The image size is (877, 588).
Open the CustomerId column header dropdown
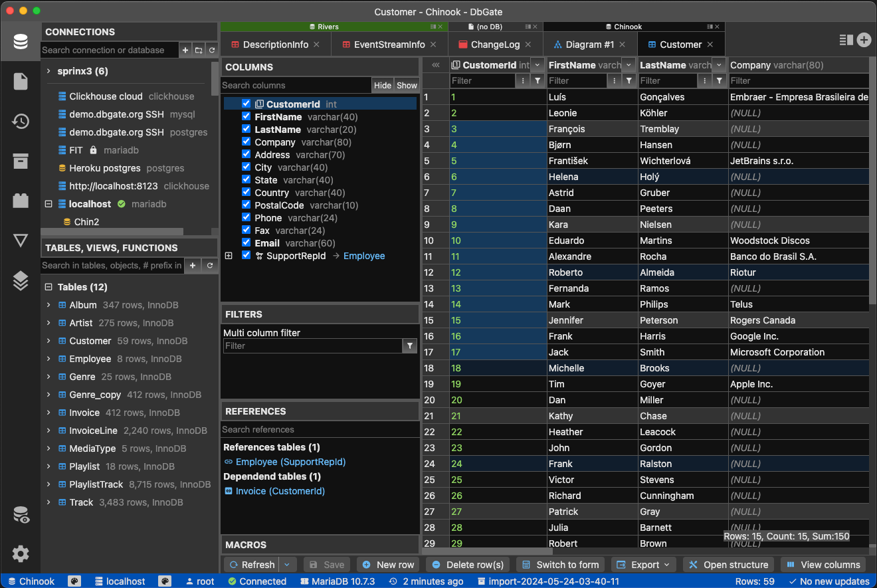click(537, 65)
